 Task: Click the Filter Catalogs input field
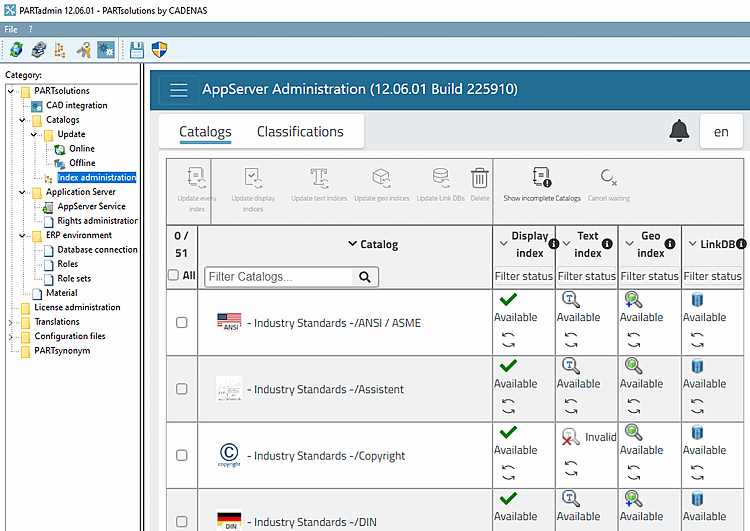pos(280,277)
